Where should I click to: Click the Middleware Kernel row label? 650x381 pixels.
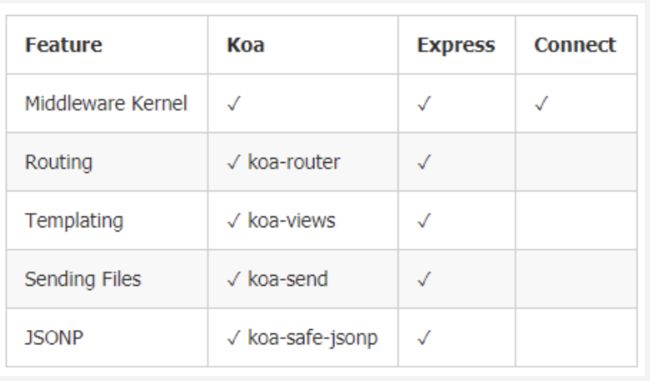coord(106,103)
